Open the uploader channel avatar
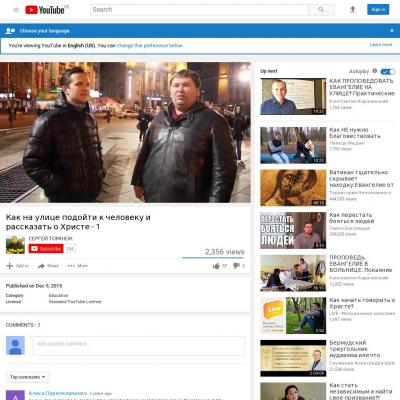 pyautogui.click(x=15, y=245)
